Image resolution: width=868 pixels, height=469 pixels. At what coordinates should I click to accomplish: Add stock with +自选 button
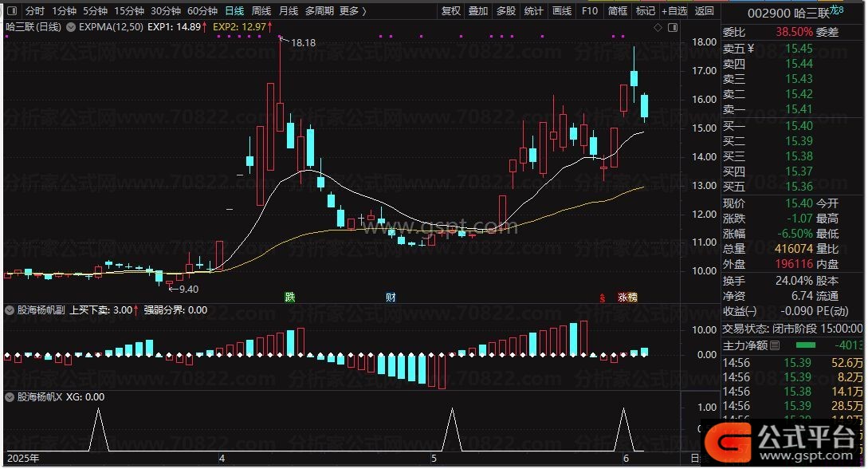tap(674, 11)
